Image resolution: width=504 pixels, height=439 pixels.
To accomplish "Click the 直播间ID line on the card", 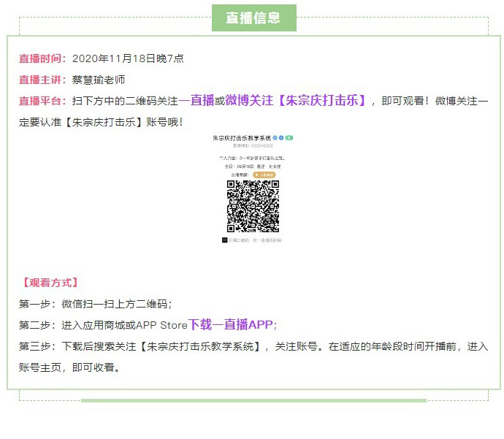I will [253, 146].
